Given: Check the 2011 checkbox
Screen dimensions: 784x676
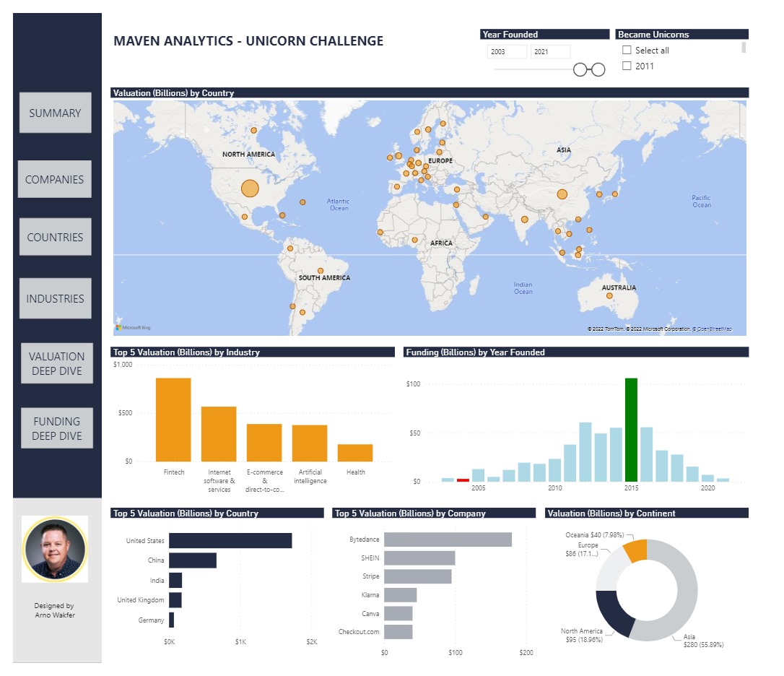Looking at the screenshot, I should 627,66.
